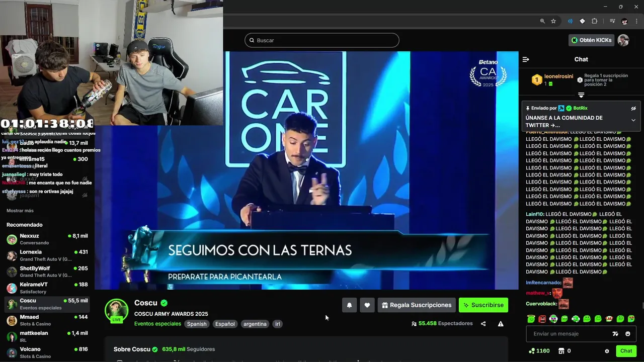Open ShotByWolf recommended channel
644x362 pixels.
[47, 271]
